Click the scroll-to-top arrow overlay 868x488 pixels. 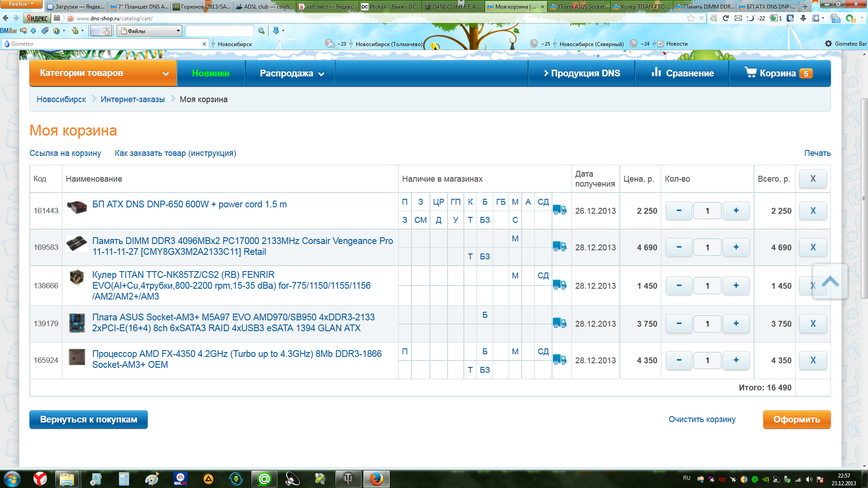point(830,282)
